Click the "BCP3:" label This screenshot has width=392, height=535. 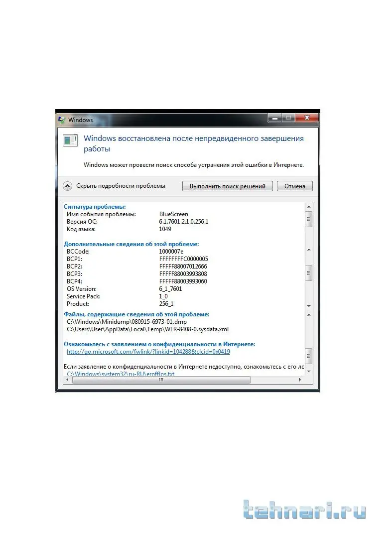point(74,274)
